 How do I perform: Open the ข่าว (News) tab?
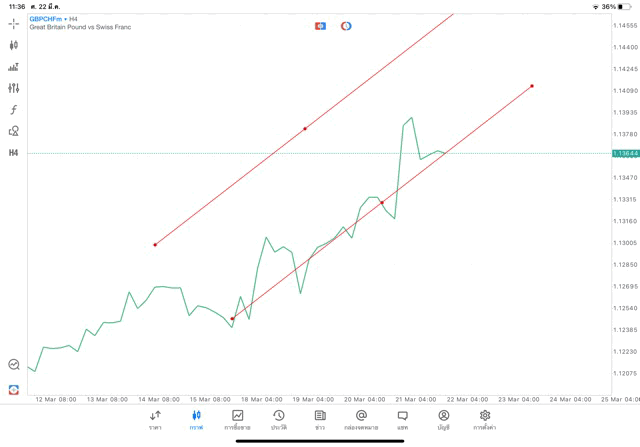pos(320,419)
